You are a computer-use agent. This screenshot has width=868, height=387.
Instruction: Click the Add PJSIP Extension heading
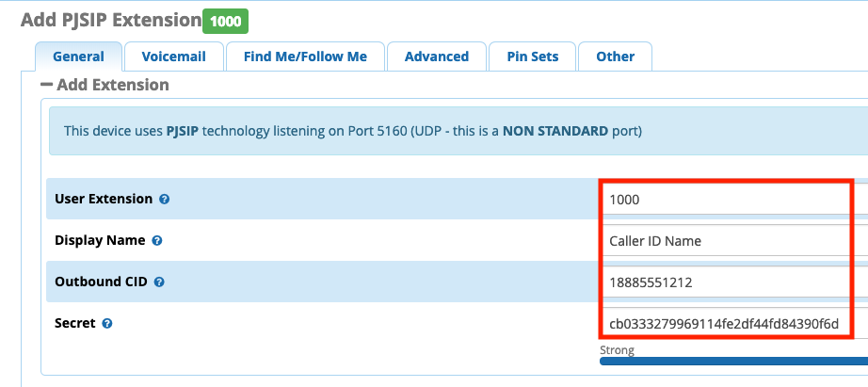tap(111, 21)
